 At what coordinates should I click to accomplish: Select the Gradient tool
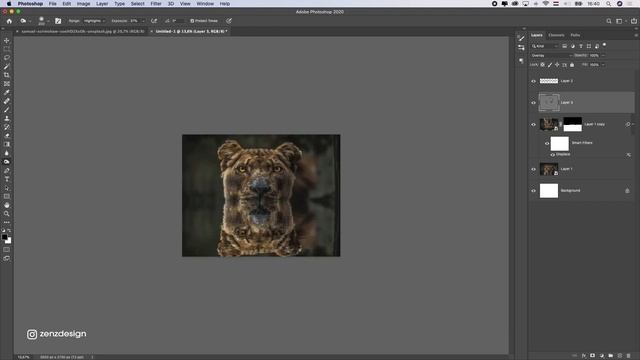(x=7, y=144)
